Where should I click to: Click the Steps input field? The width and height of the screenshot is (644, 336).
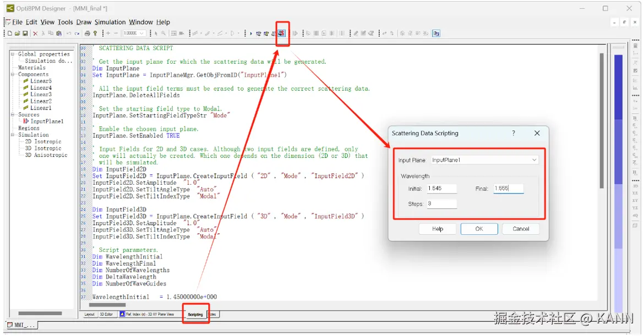pos(441,203)
